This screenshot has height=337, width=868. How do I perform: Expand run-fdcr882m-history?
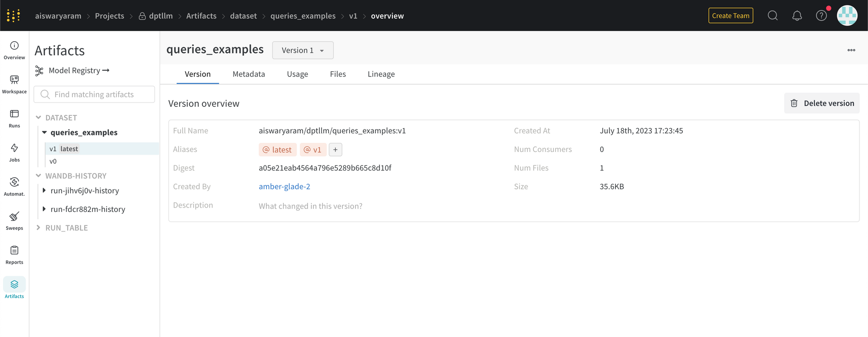coord(44,209)
